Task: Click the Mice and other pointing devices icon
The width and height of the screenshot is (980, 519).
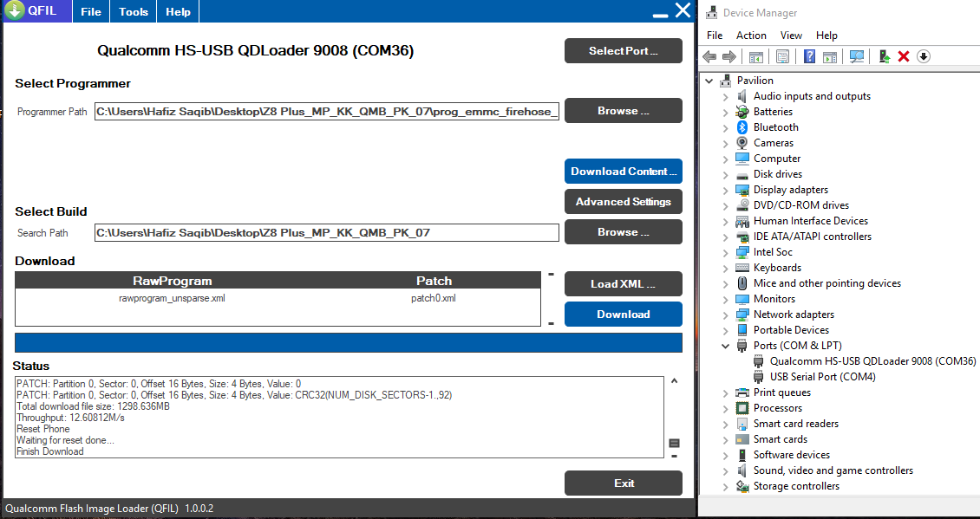Action: (742, 283)
